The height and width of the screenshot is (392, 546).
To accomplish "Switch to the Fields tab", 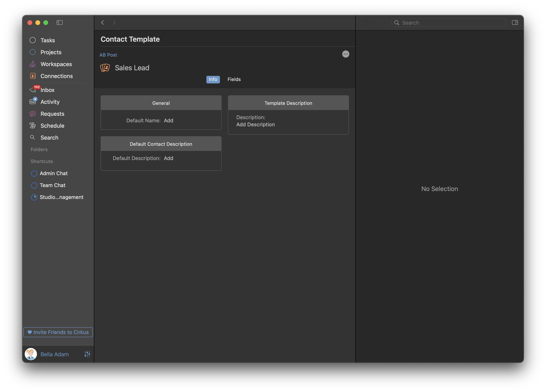I will [234, 79].
